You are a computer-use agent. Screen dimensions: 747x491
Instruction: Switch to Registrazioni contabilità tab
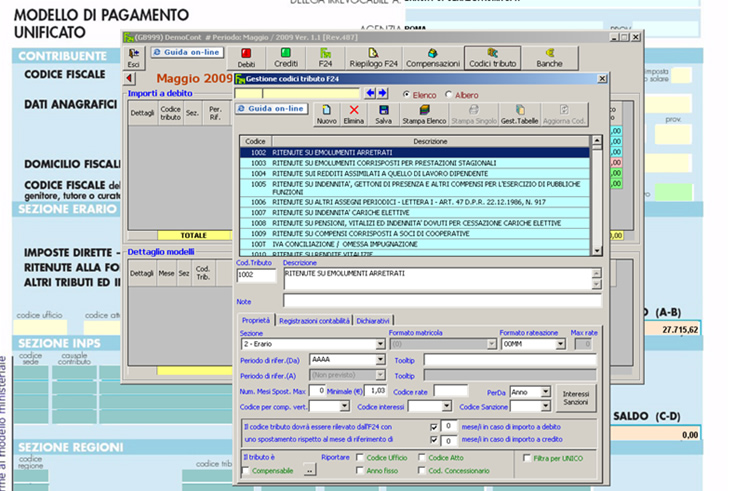coord(314,321)
